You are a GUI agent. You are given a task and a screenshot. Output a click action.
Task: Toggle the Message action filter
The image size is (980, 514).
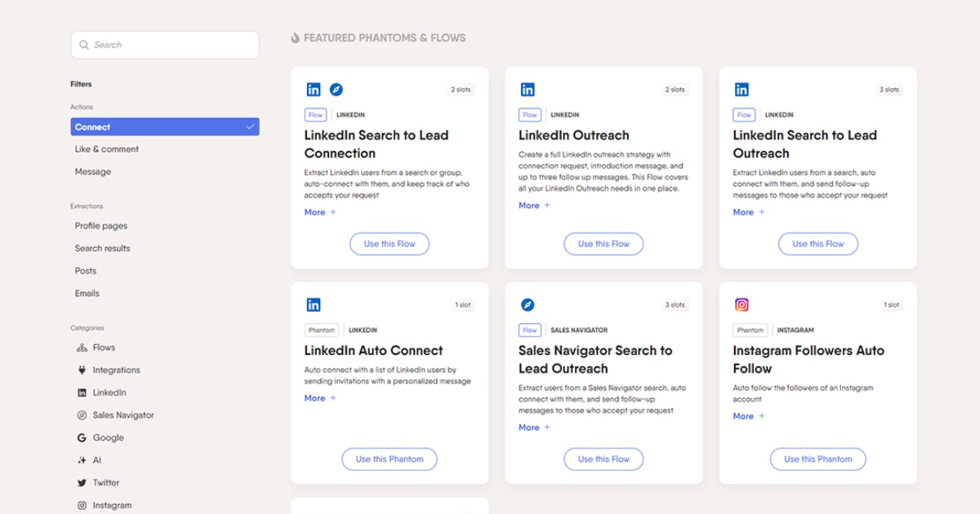(93, 172)
